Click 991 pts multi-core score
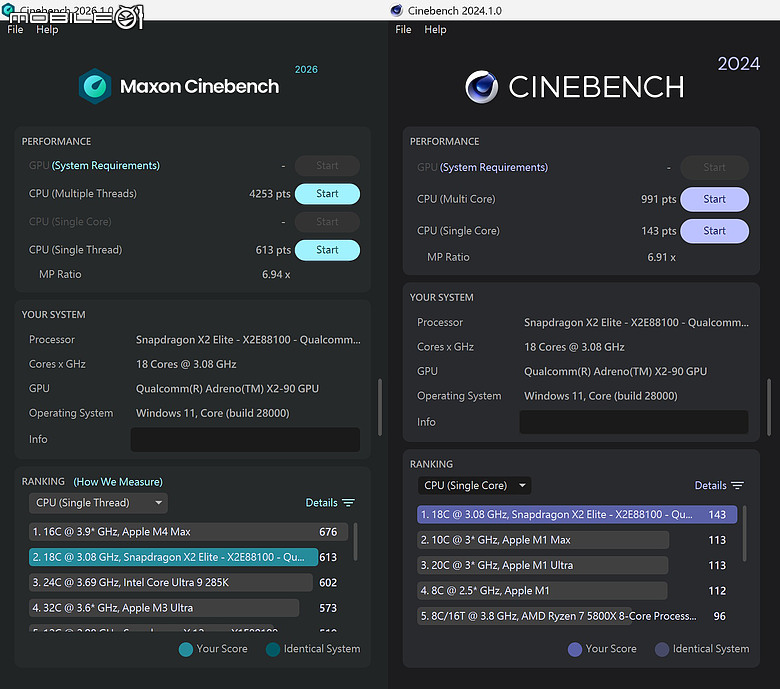Viewport: 780px width, 689px height. (659, 199)
